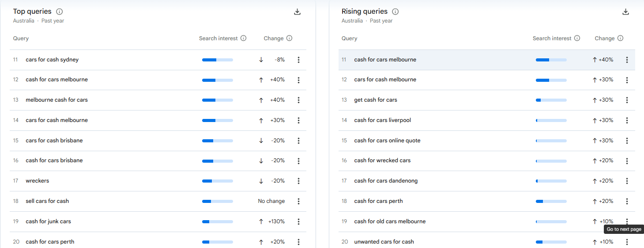644x248 pixels.
Task: Download the Rising queries data
Action: pyautogui.click(x=625, y=12)
